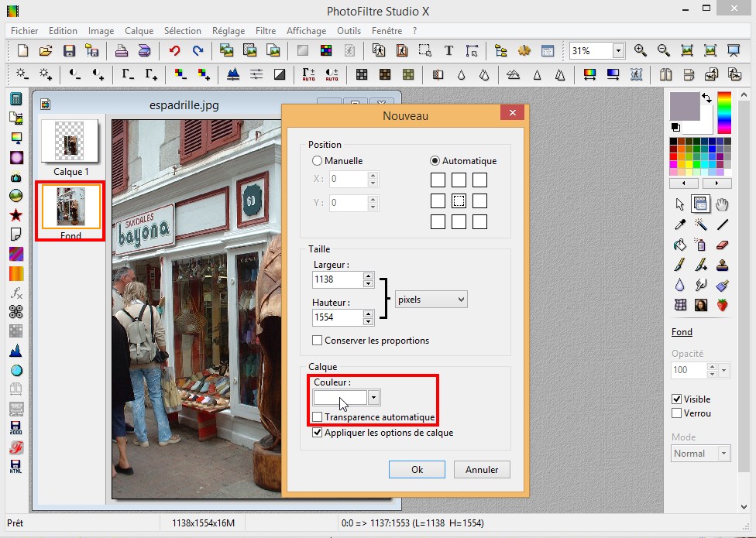Select the Clone stamp tool

point(722,265)
